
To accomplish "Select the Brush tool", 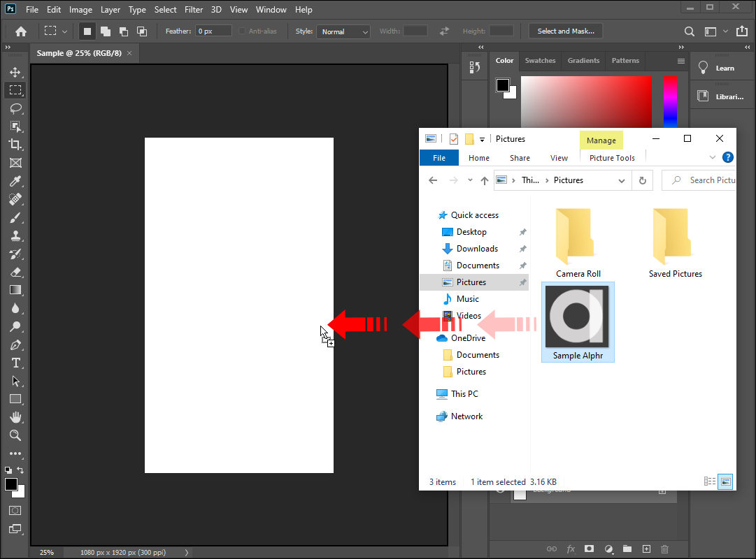I will pos(15,217).
